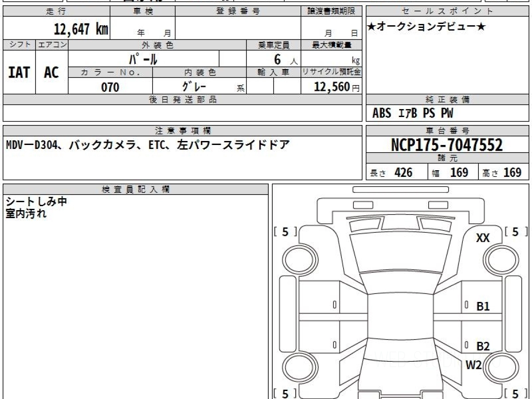Click the ★オークションデビュー★ sales point text
532x399 pixels.
(426, 27)
